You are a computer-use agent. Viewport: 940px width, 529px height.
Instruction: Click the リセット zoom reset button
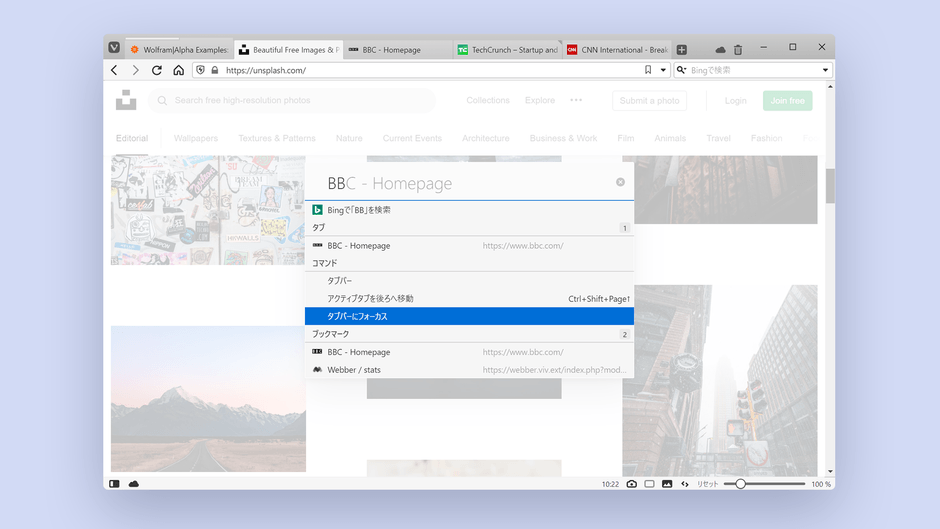[x=707, y=484]
